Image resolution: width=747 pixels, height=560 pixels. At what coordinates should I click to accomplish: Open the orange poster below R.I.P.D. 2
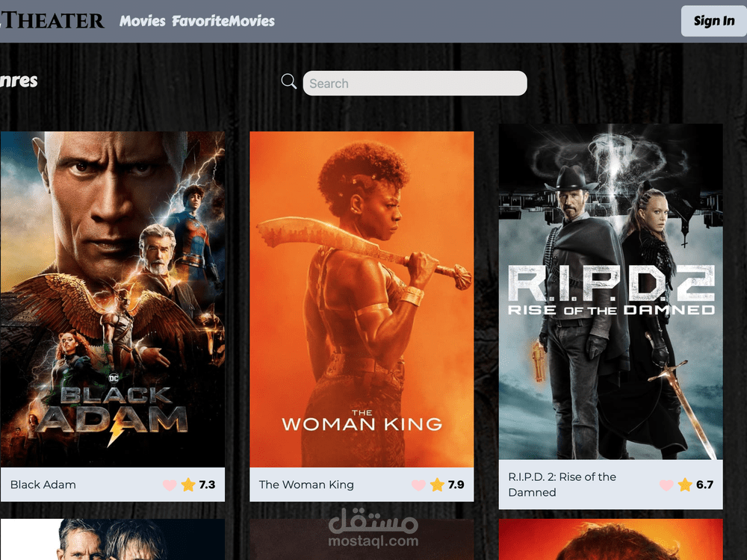(611, 540)
